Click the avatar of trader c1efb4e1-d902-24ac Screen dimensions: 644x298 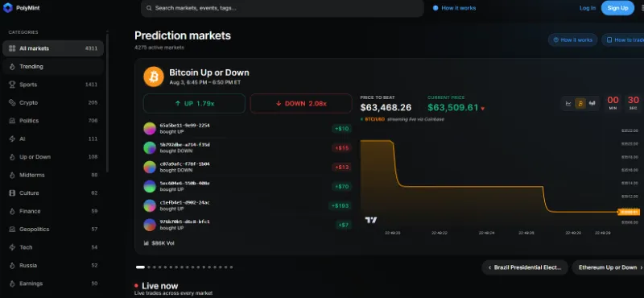[150, 205]
